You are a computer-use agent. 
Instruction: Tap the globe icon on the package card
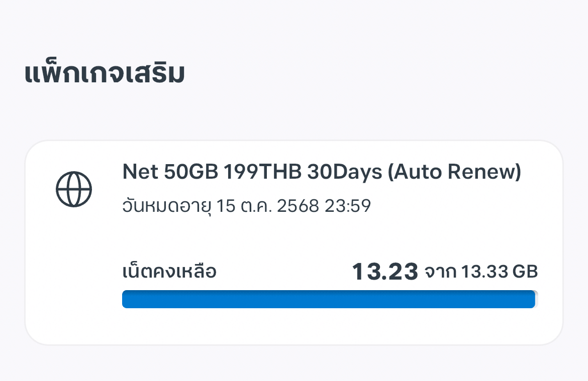point(74,189)
